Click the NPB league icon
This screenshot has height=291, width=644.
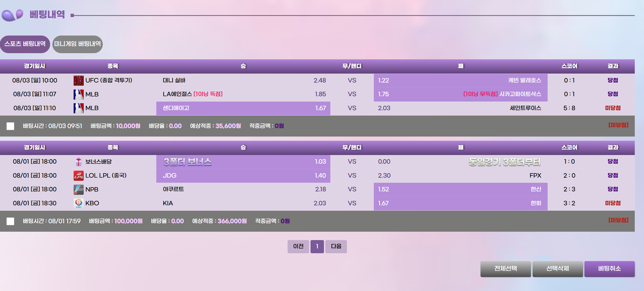coord(78,189)
